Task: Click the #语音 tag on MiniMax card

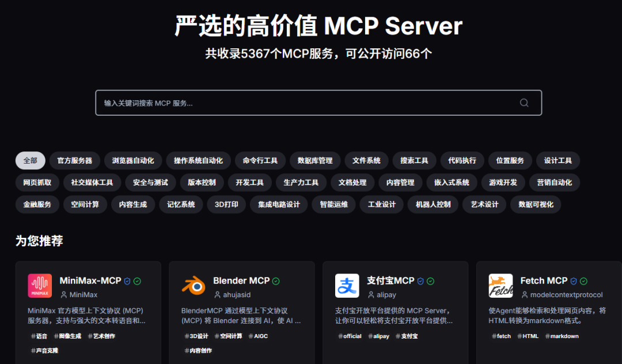Action: pyautogui.click(x=39, y=336)
